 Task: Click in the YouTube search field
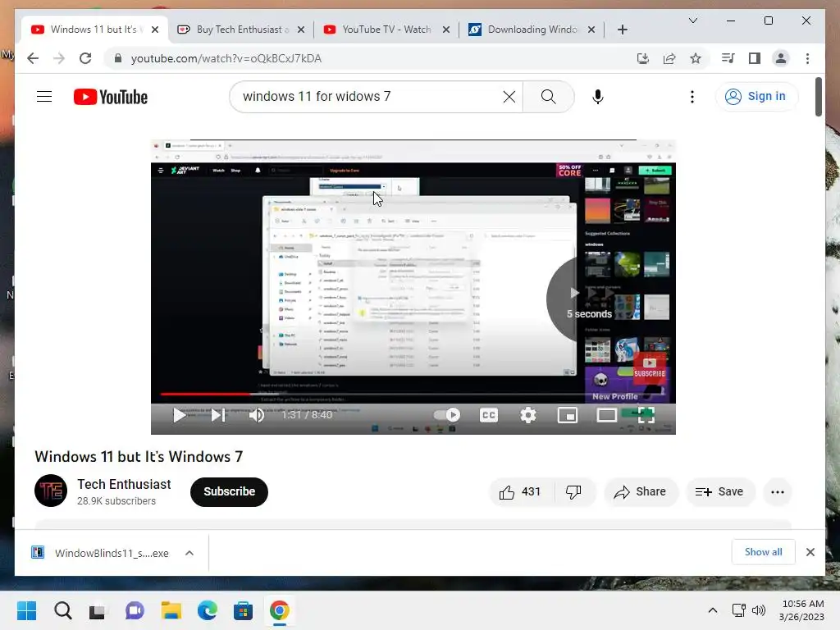coord(370,97)
